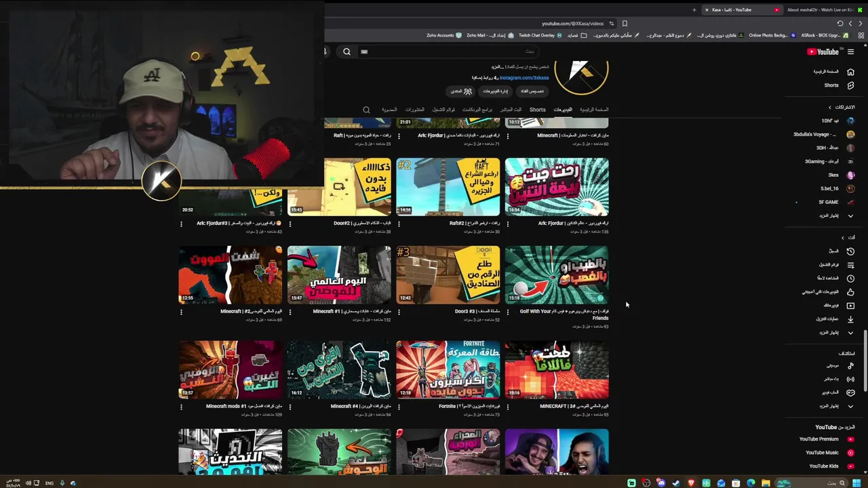Open Live broadcast icon in Explore section

click(x=850, y=379)
